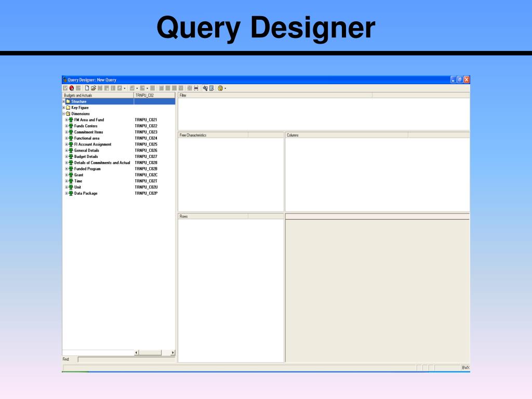
Task: Click the tree panel horizontal scrollbar thumb
Action: point(150,353)
